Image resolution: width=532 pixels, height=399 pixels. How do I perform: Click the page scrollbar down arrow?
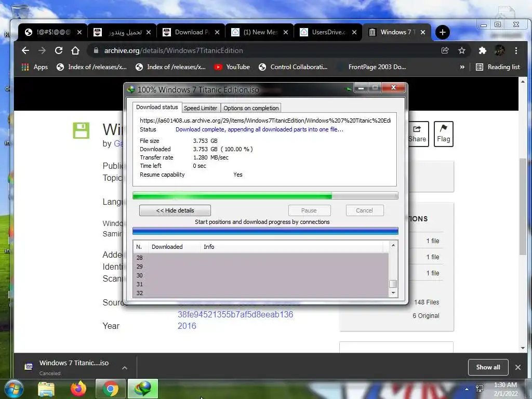[x=523, y=348]
